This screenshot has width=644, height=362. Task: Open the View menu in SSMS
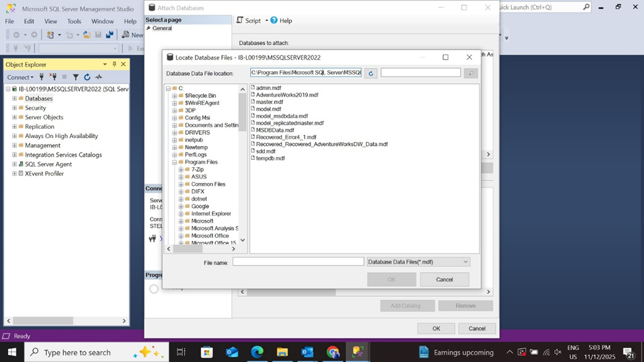[50, 21]
